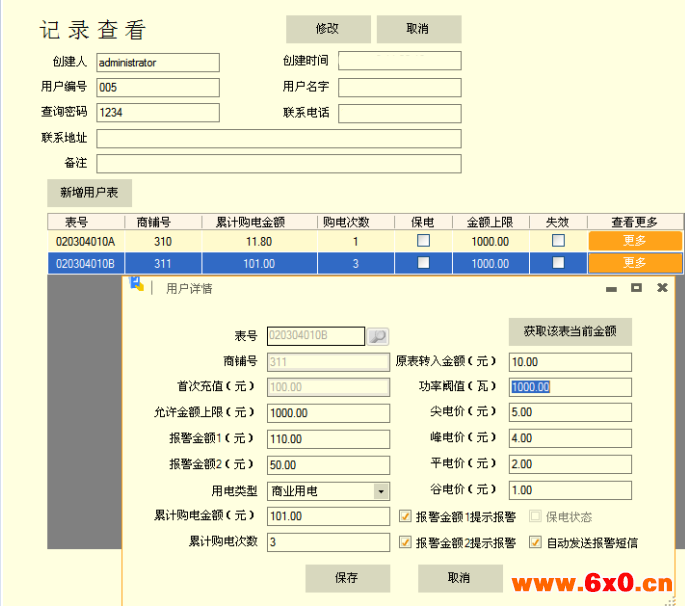Open the 用电类型 dropdown

pos(381,492)
